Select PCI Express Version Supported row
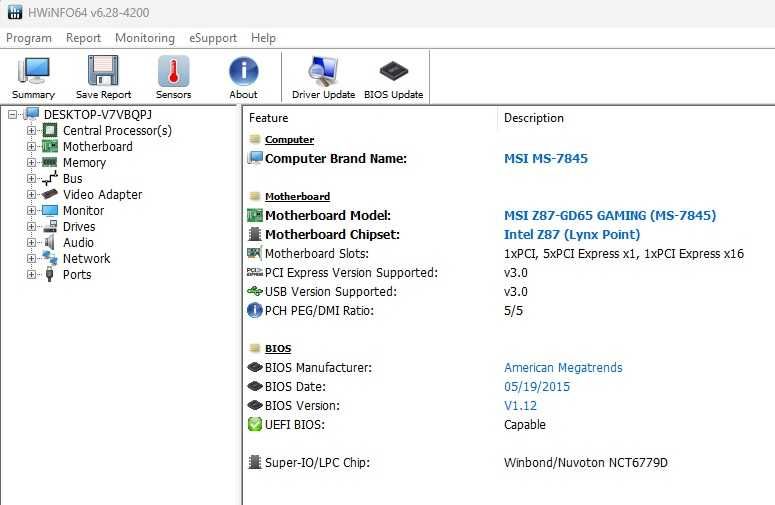Image resolution: width=775 pixels, height=505 pixels. pos(351,273)
